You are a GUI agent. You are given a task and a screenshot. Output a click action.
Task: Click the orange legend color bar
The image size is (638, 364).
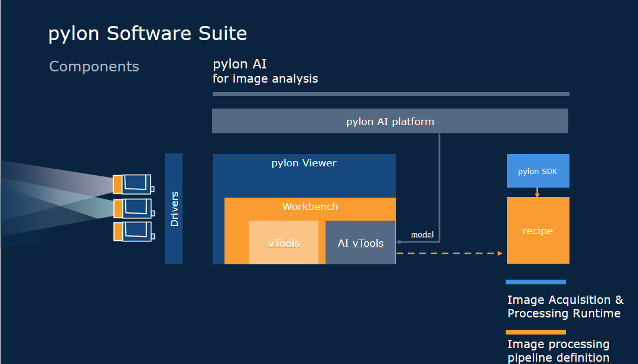tap(536, 332)
